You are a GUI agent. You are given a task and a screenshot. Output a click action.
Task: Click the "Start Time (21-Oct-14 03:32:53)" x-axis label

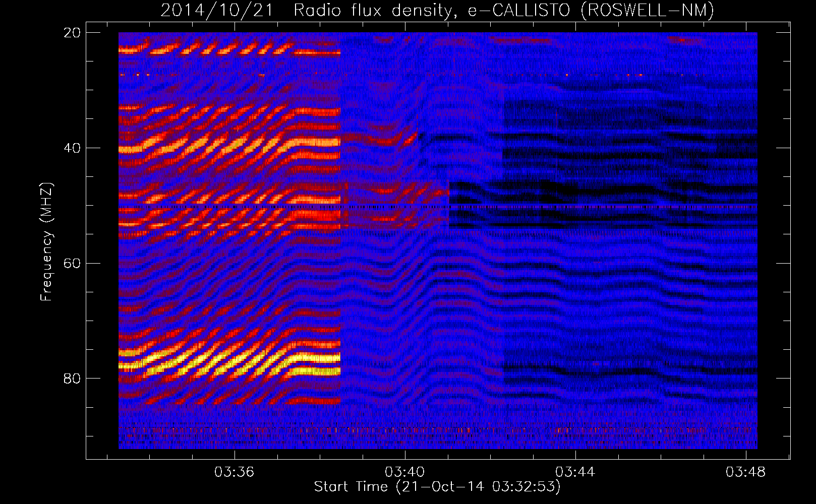(437, 487)
